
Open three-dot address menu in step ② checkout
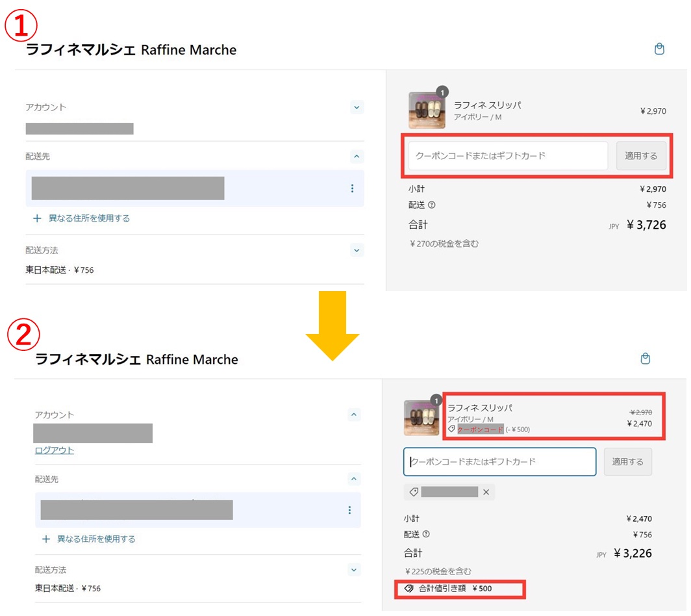(349, 510)
